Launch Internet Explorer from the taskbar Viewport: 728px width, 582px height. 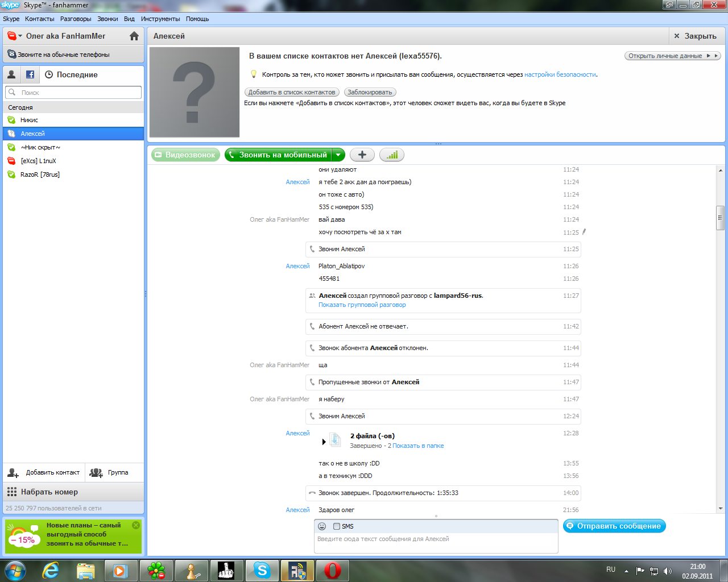(51, 571)
